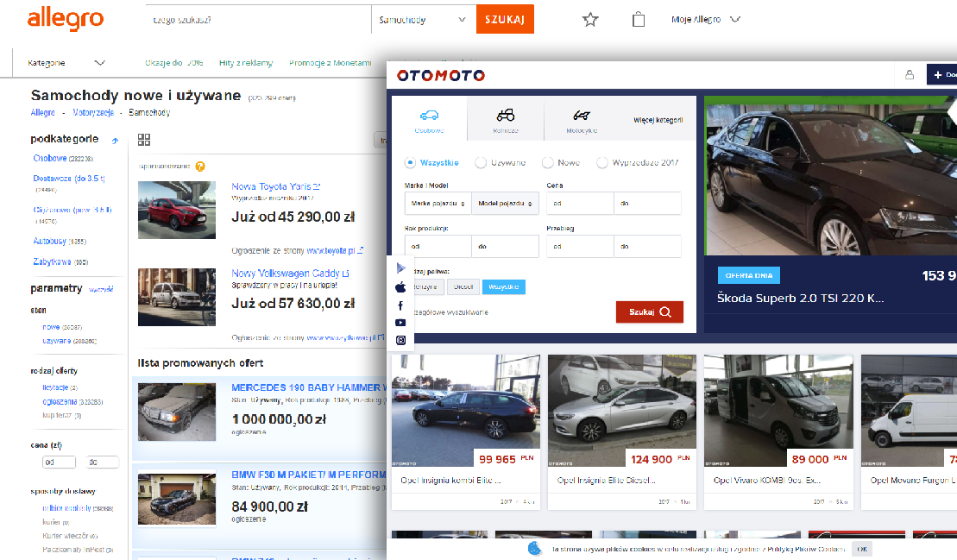Open the Autobusy subcategory link
This screenshot has height=560, width=957.
(49, 242)
